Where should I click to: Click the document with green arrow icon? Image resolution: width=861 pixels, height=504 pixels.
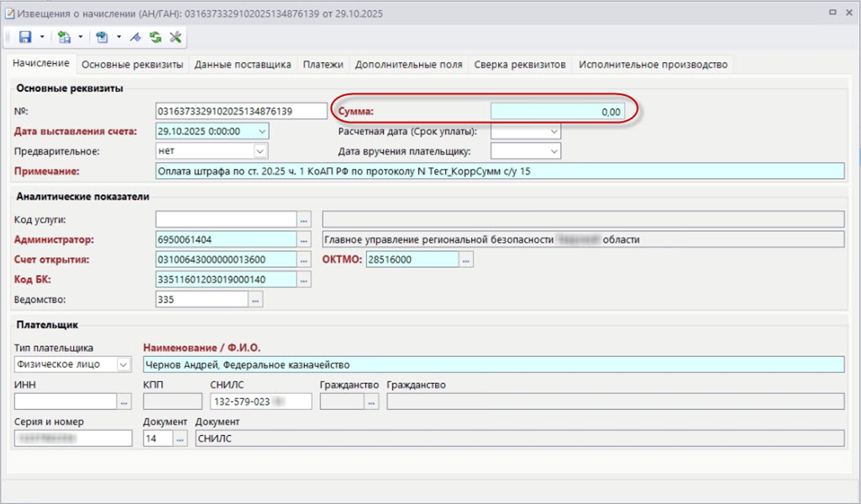click(x=64, y=37)
